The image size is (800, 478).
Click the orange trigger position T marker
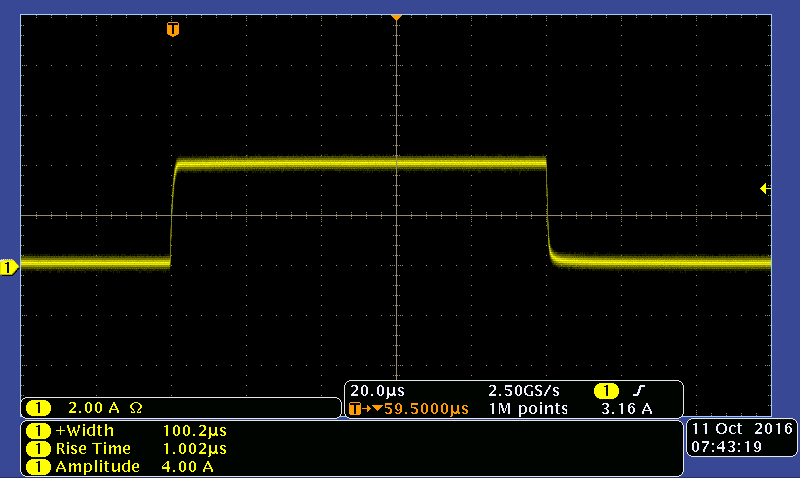[173, 29]
